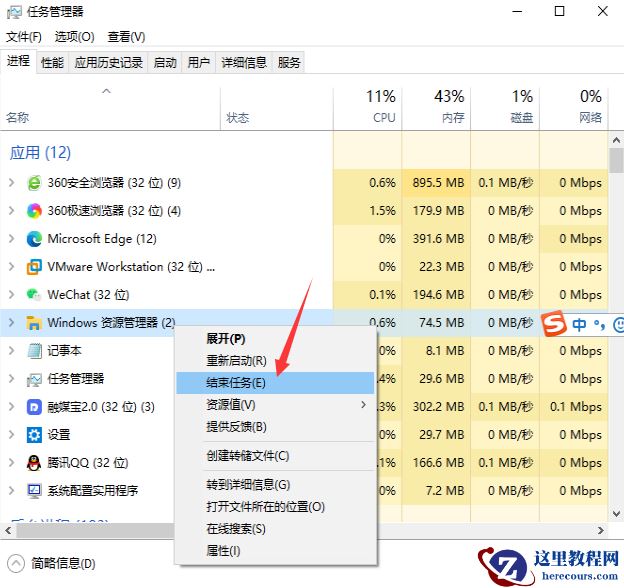
Task: Sort by the 名称 column header
Action: [x=110, y=108]
